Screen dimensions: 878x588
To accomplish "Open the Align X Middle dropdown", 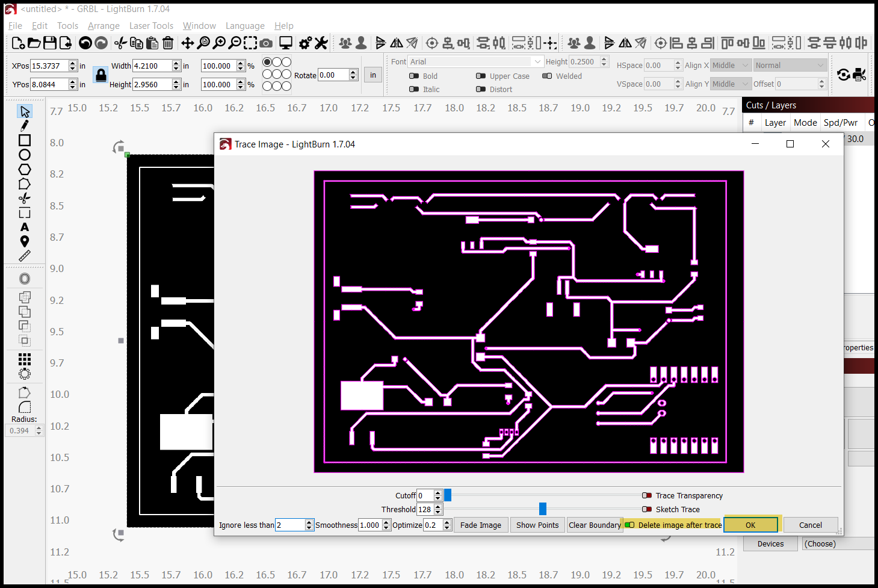I will tap(731, 65).
